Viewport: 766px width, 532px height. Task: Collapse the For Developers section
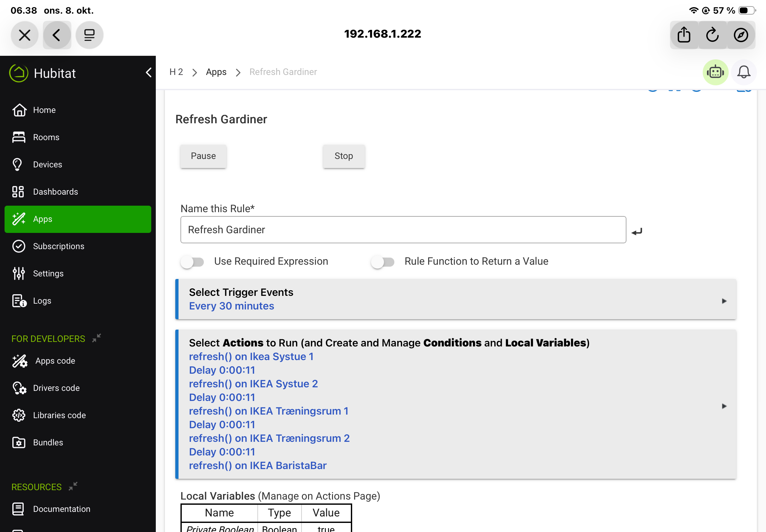pos(96,338)
